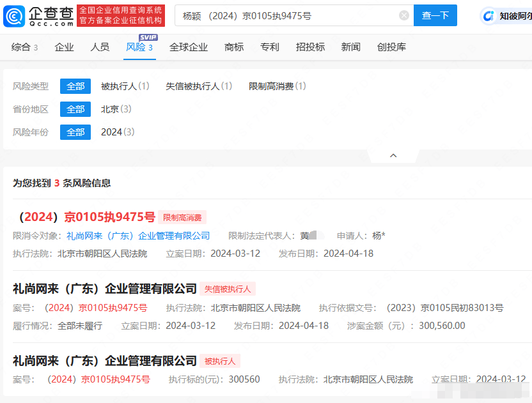Screen dimensions: 532x403
Task: Open the 人员 tab
Action: (100, 47)
